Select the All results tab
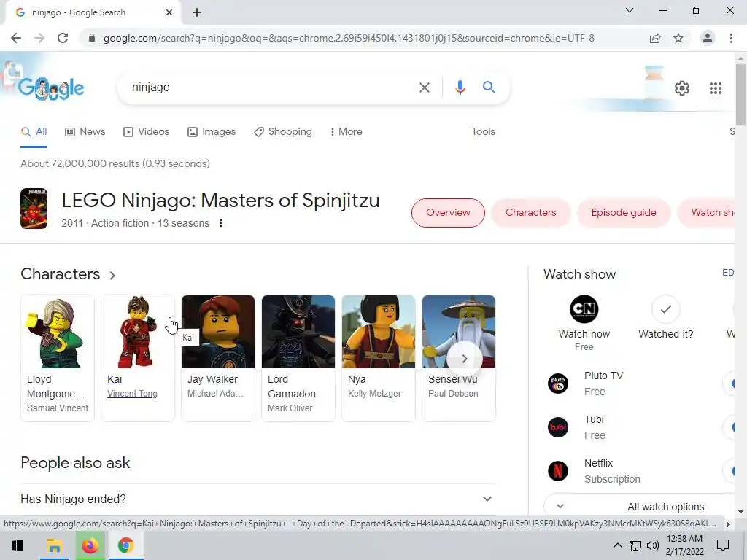 click(x=34, y=132)
